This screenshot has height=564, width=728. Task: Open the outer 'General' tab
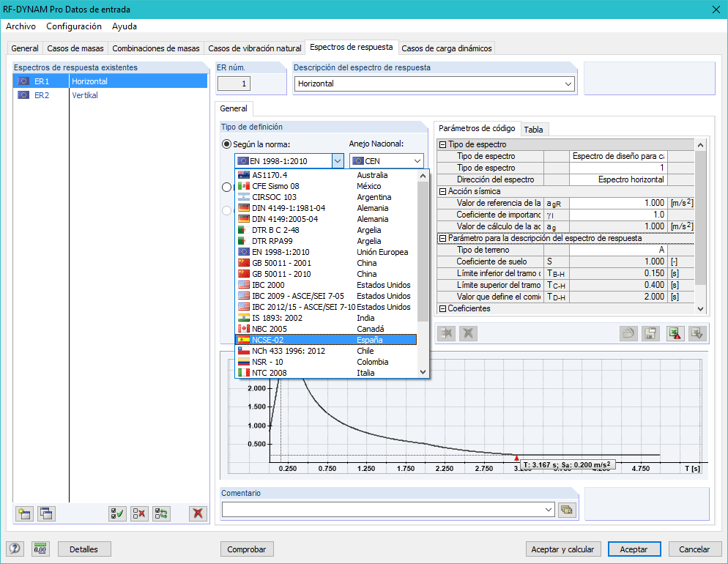tap(25, 48)
